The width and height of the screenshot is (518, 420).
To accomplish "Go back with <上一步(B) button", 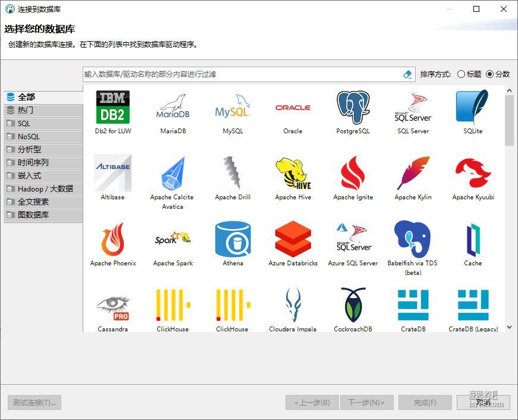I will click(x=312, y=403).
